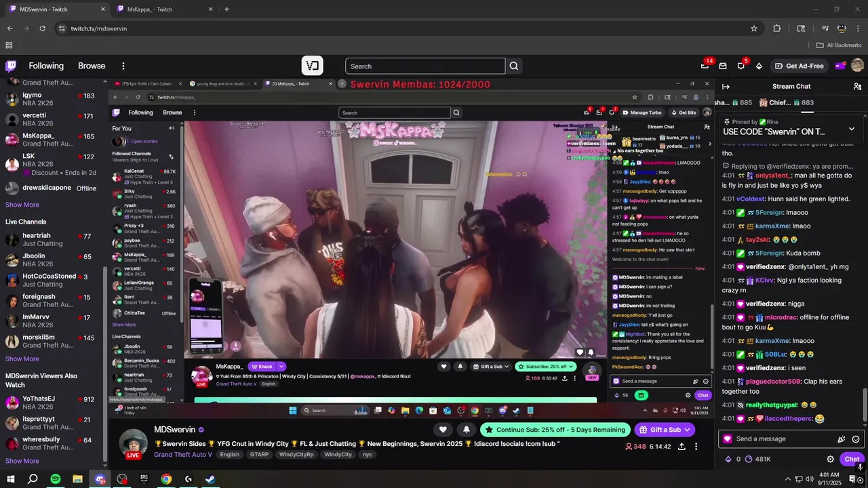Collapse the Stream Chat panel with arrow icon
868x488 pixels.
click(x=726, y=86)
